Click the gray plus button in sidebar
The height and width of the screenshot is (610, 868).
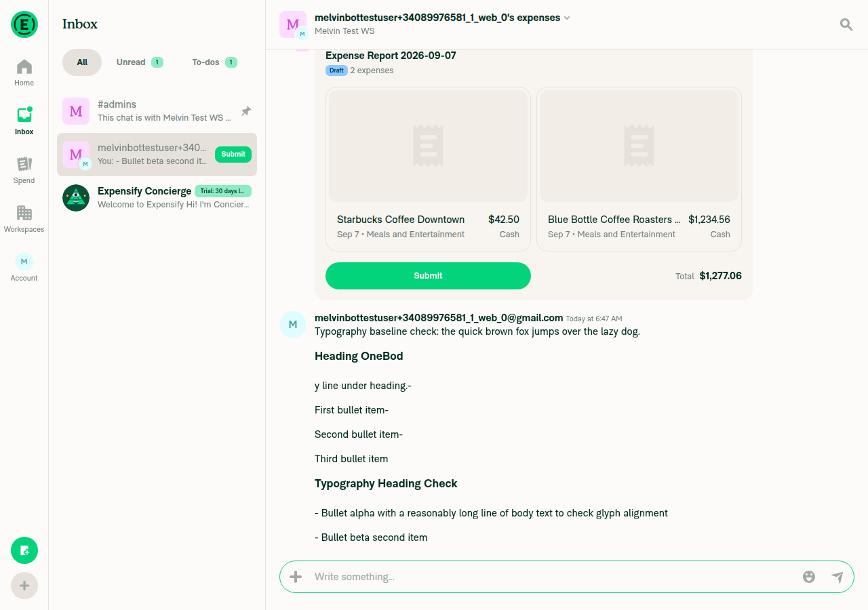coord(24,586)
